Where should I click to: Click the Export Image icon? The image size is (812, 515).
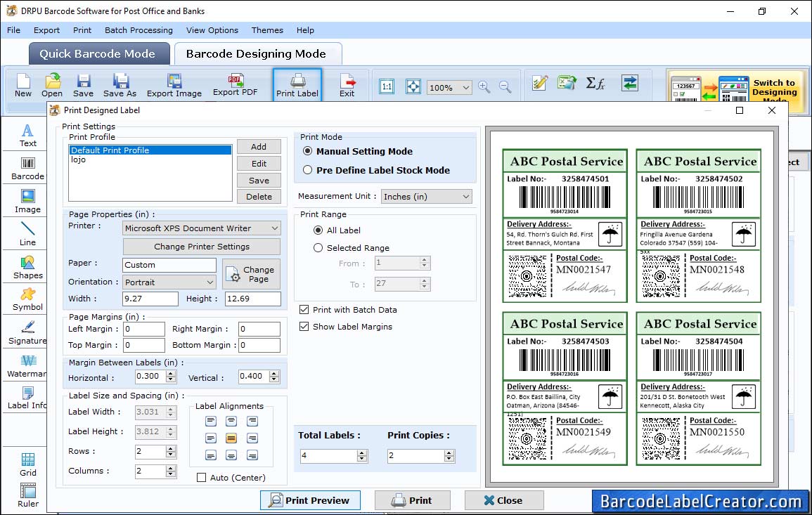tap(174, 86)
